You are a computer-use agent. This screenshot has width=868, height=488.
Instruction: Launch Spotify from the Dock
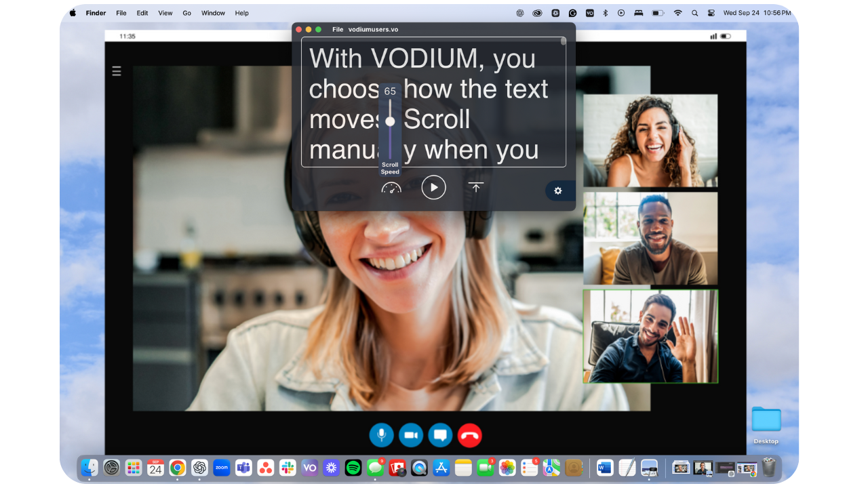click(353, 468)
